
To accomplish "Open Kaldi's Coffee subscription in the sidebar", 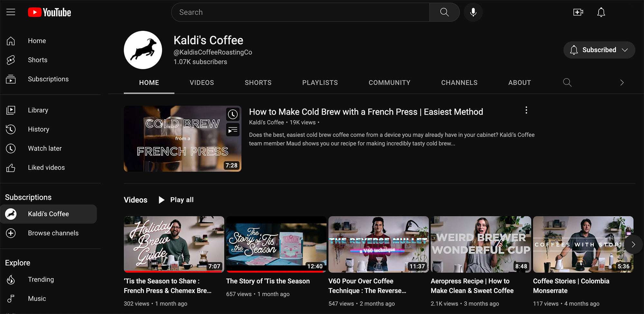I will 48,214.
